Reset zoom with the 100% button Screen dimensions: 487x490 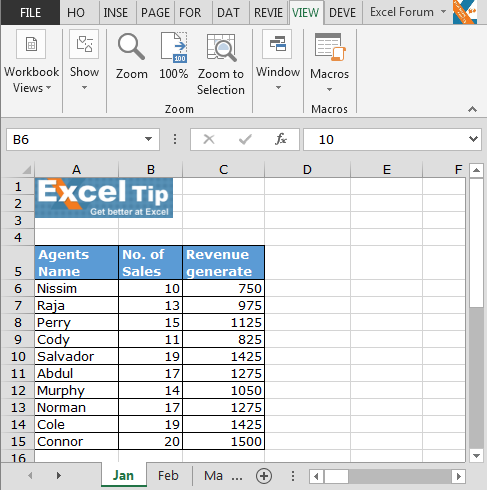tap(173, 56)
